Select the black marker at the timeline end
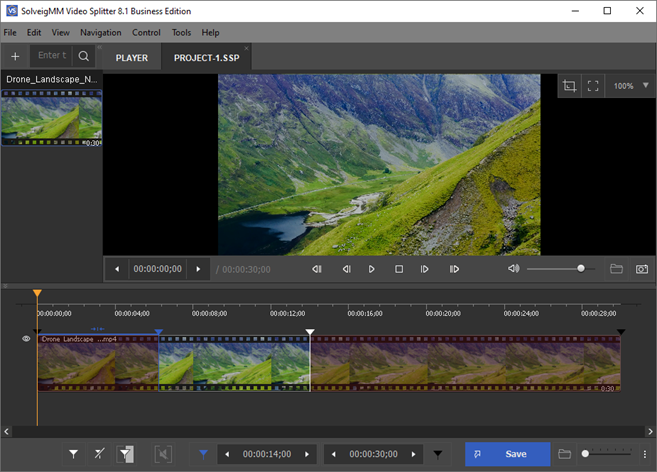 pos(621,332)
